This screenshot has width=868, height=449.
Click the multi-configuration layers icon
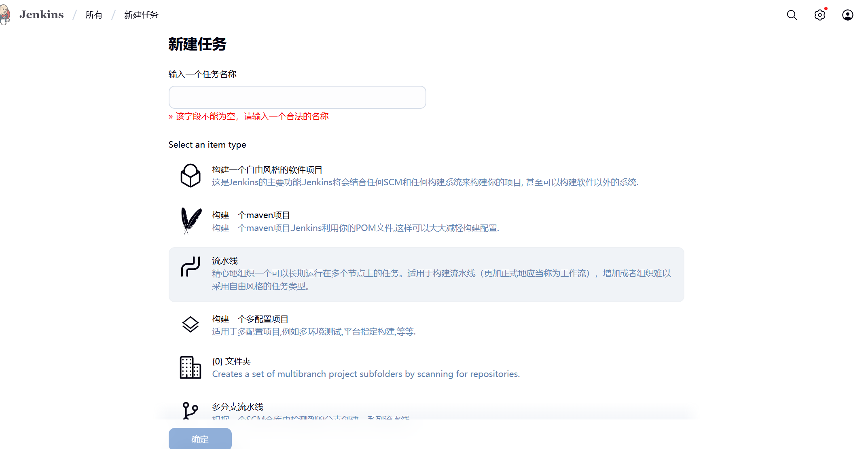[x=191, y=324]
